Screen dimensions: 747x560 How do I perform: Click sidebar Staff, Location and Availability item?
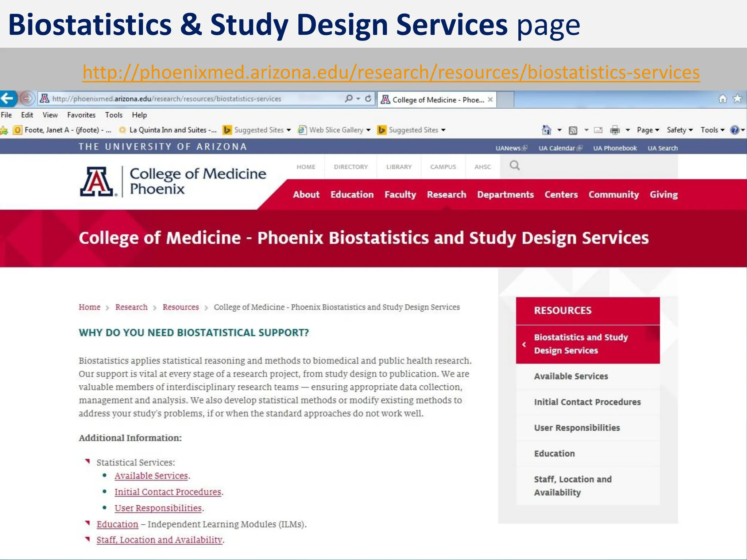(588, 486)
